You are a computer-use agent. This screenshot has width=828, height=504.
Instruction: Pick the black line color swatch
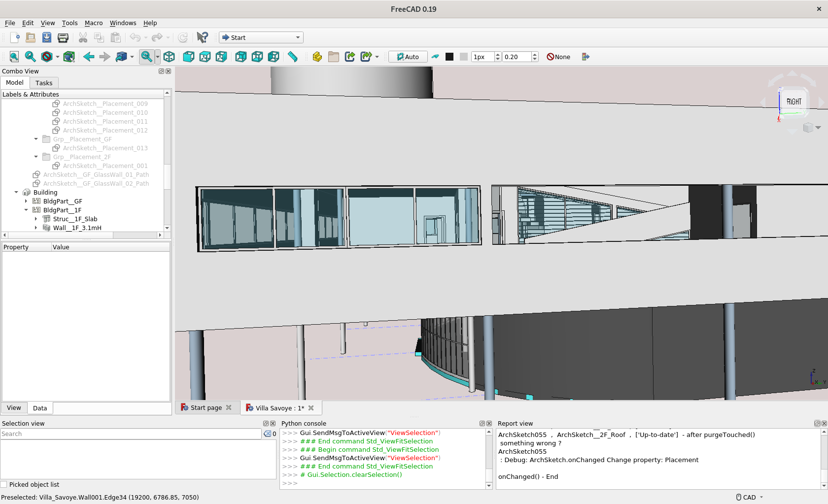coord(449,57)
